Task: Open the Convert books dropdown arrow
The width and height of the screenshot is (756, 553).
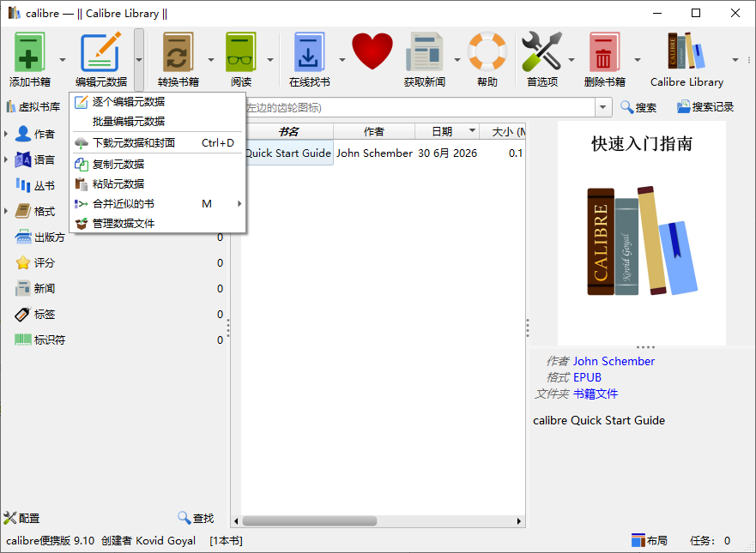Action: (x=211, y=60)
